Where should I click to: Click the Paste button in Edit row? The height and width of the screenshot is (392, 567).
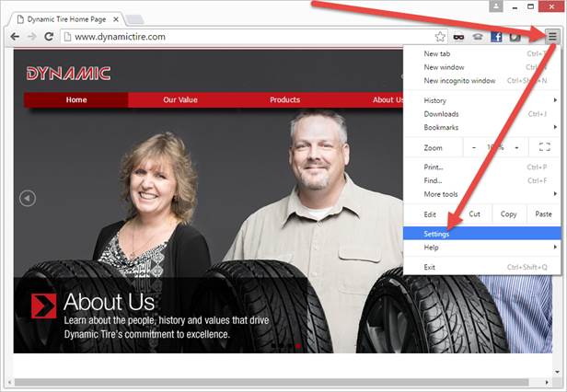click(543, 213)
